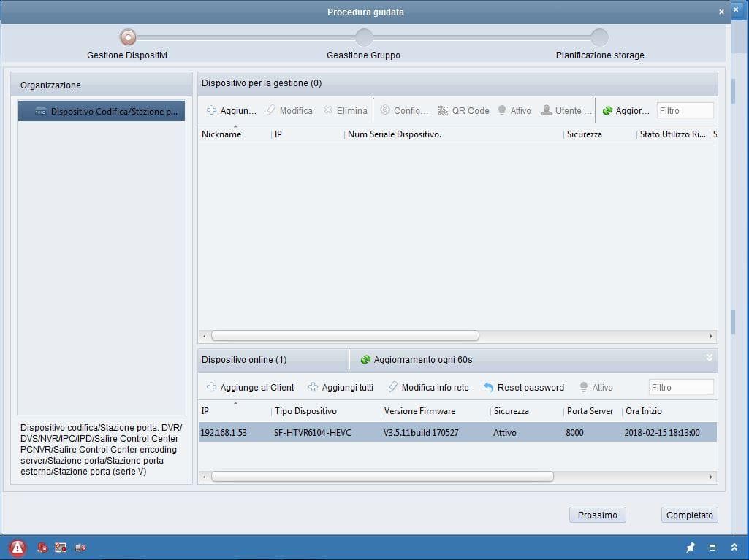
Task: Toggle Aggiornamento ogni 60s auto-refresh
Action: pos(365,360)
